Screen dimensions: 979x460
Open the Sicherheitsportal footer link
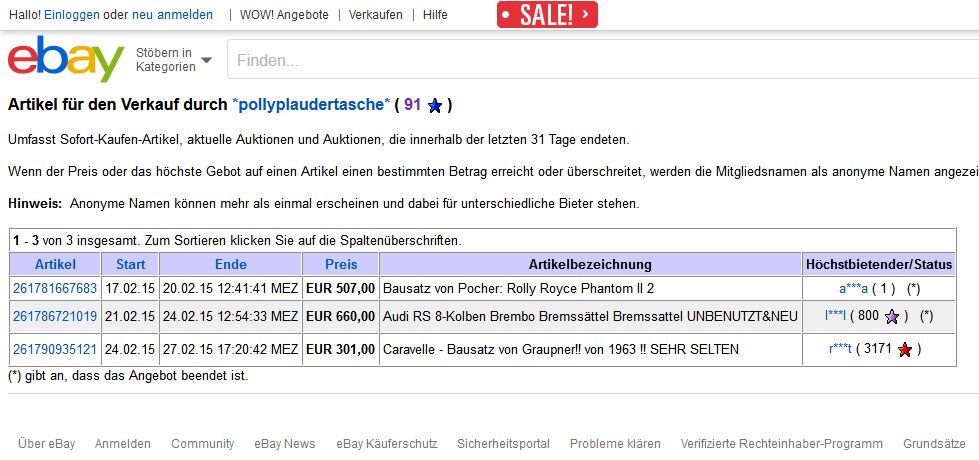pos(503,444)
